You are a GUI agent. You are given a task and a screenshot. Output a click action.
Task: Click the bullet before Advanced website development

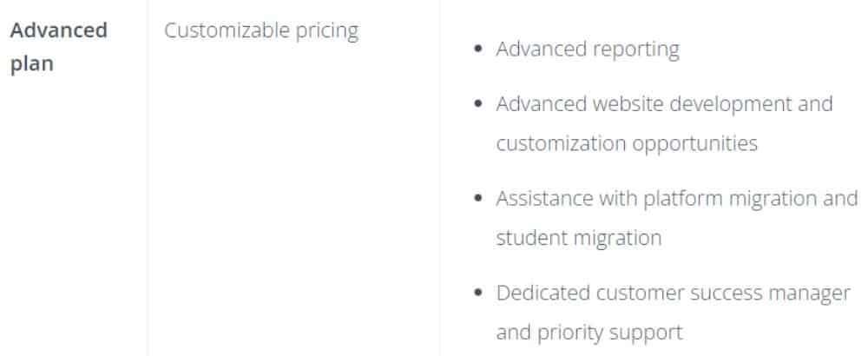pyautogui.click(x=479, y=103)
